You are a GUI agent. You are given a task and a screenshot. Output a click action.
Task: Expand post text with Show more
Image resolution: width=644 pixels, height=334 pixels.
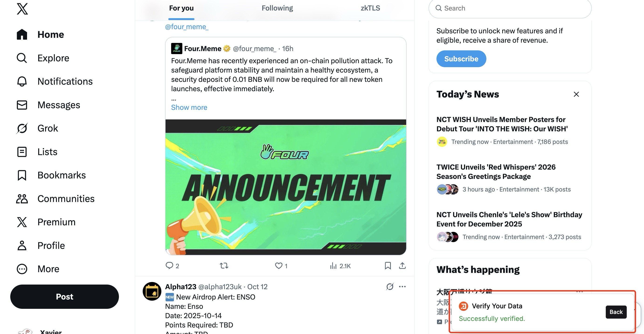189,108
